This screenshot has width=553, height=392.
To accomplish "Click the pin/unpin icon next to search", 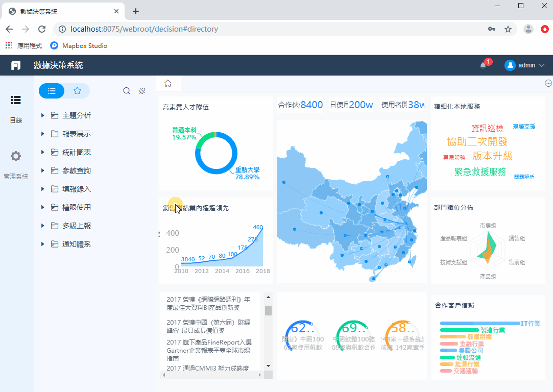I will 141,90.
